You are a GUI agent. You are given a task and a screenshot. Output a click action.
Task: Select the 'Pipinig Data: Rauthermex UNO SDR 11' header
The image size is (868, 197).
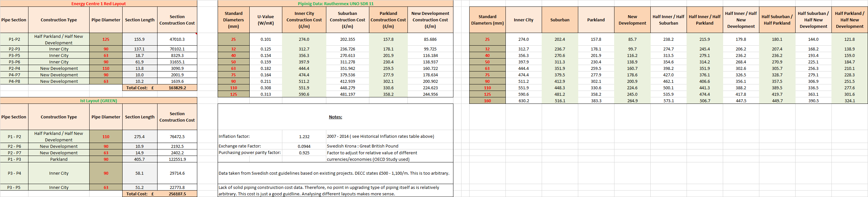[335, 4]
